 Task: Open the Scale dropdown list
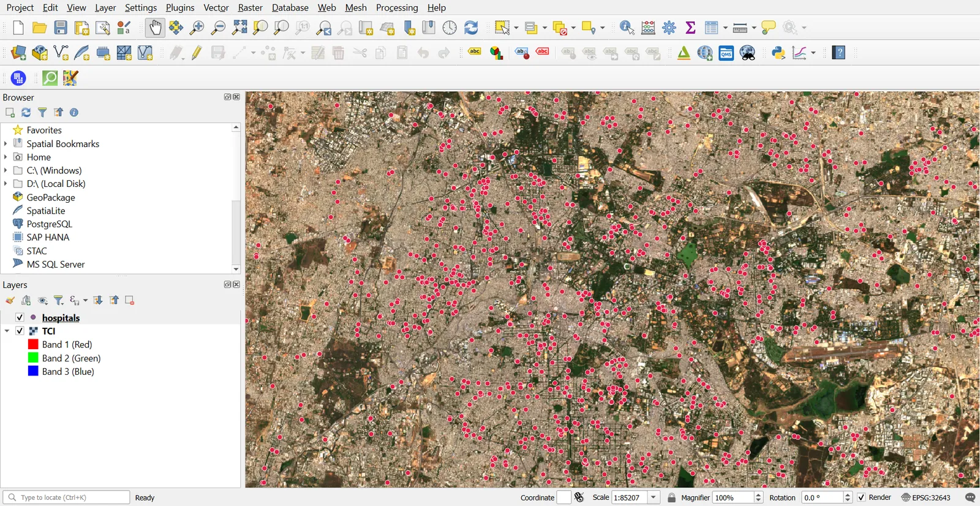[x=654, y=497]
